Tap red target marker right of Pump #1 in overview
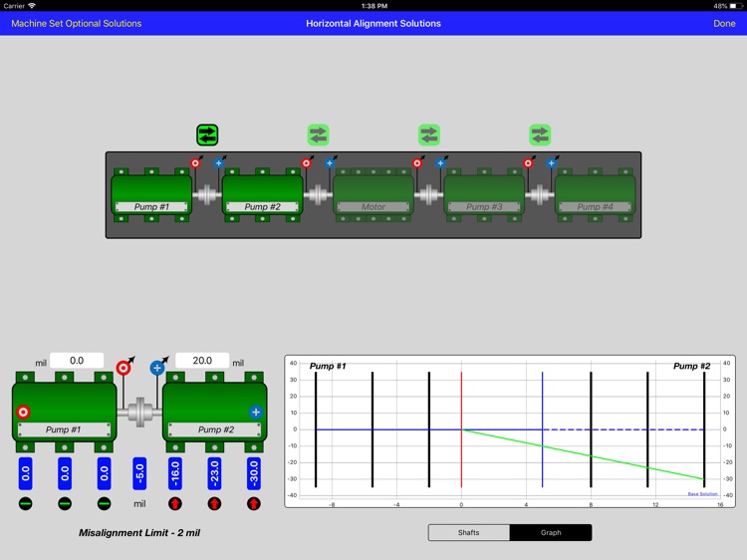Image resolution: width=747 pixels, height=560 pixels. pos(195,163)
